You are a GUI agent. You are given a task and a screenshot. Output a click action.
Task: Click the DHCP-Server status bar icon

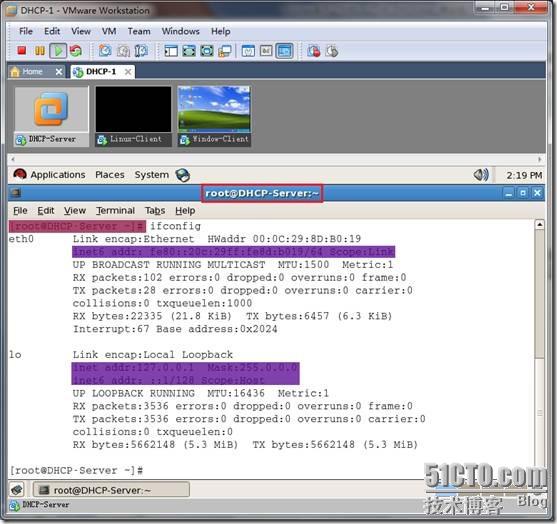click(x=14, y=505)
